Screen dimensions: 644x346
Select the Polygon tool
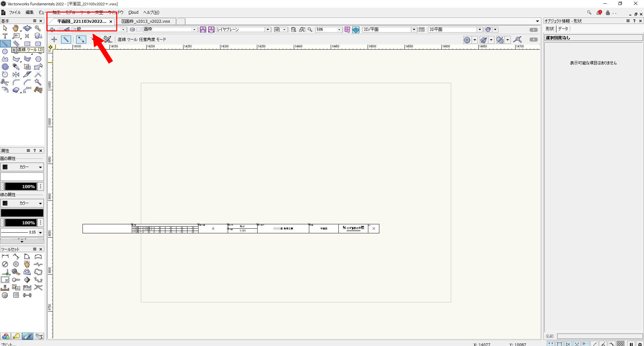(x=16, y=59)
